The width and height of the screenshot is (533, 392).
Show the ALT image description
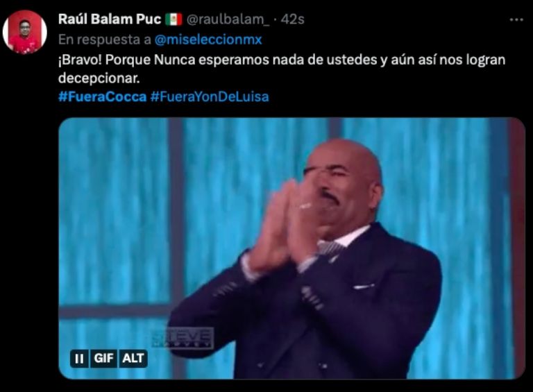click(x=133, y=359)
